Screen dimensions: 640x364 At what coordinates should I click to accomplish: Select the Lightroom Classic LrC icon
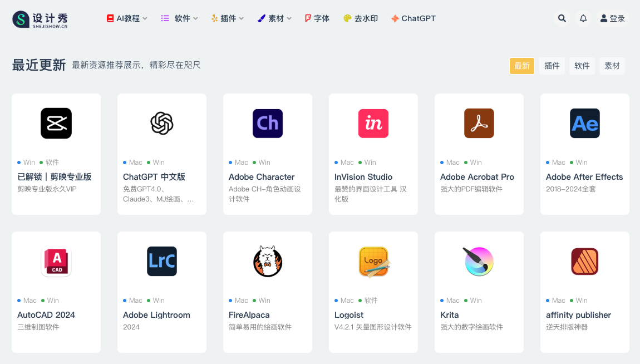(162, 262)
